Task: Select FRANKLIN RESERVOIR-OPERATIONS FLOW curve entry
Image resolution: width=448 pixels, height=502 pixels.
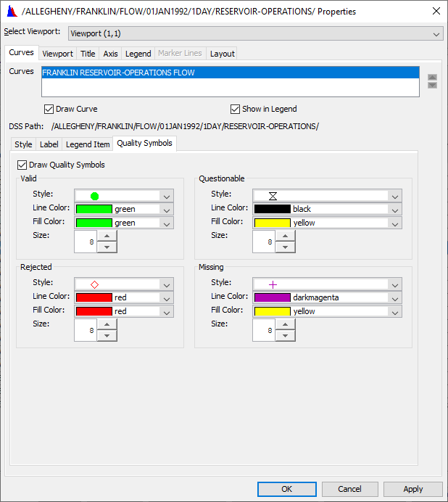Action: coord(230,73)
